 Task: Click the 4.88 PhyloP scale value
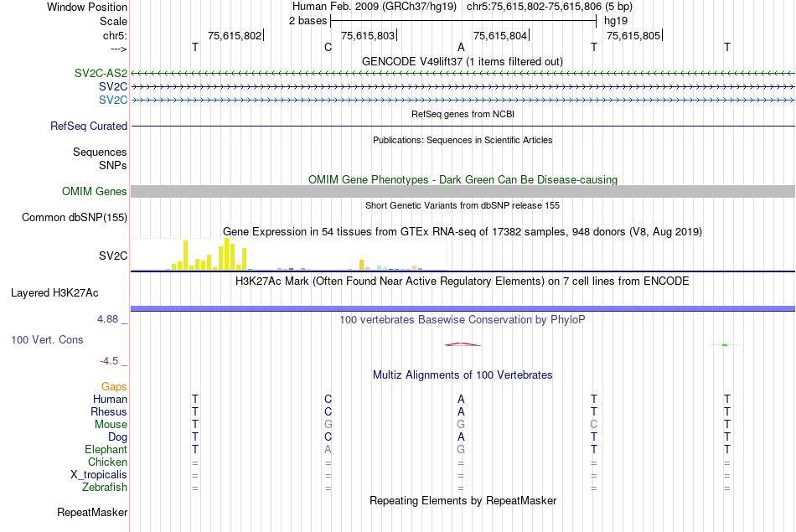tap(107, 319)
